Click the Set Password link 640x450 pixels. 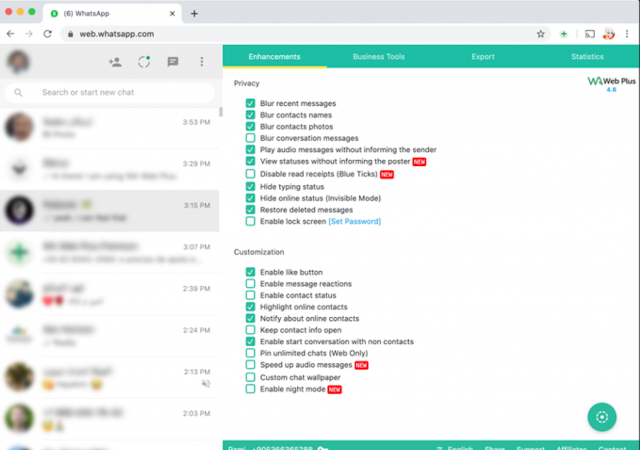click(x=354, y=221)
